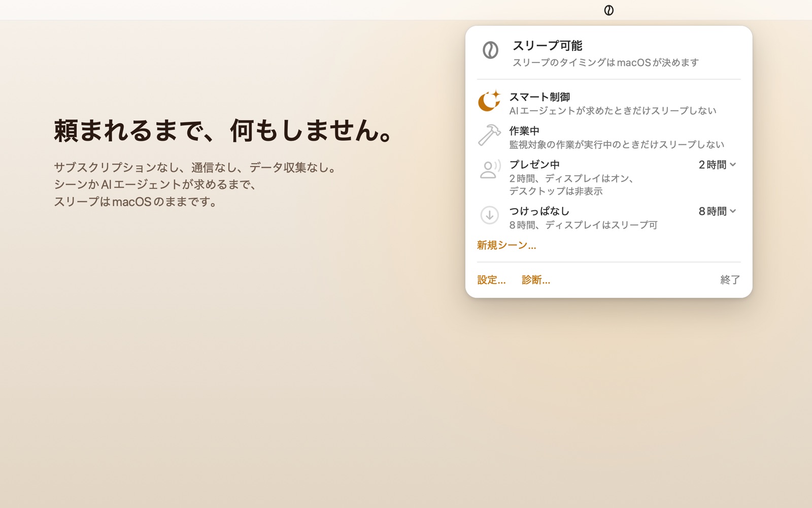The image size is (812, 508).
Task: Click 新規シーン... to create a scene
Action: click(506, 245)
